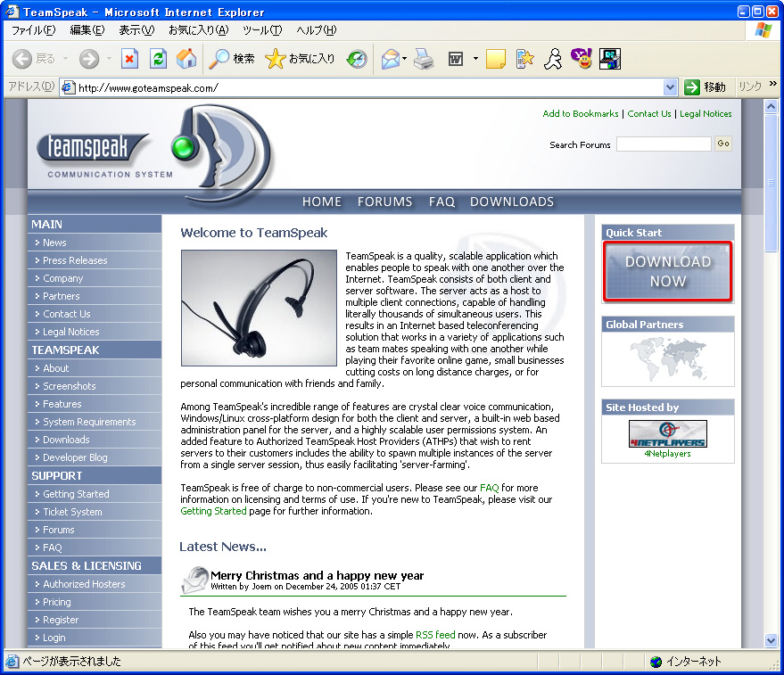
Task: Click the IE icon in the title bar
Action: pos(12,11)
